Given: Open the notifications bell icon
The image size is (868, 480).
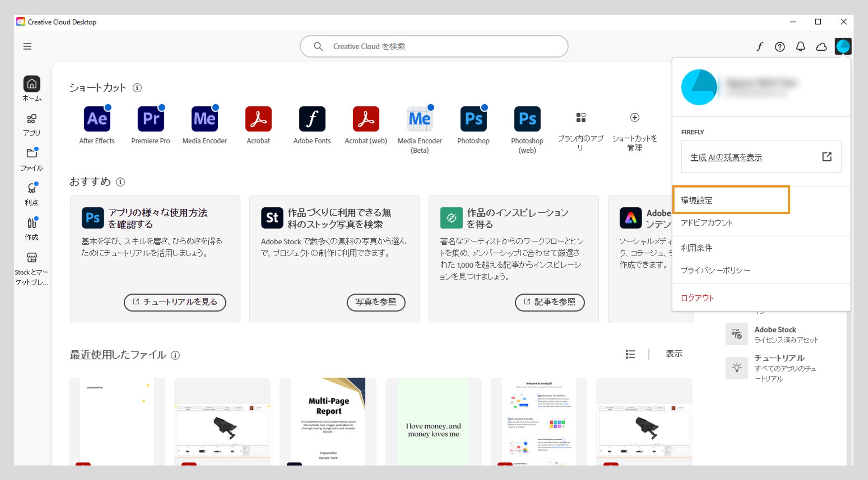Looking at the screenshot, I should [x=800, y=46].
